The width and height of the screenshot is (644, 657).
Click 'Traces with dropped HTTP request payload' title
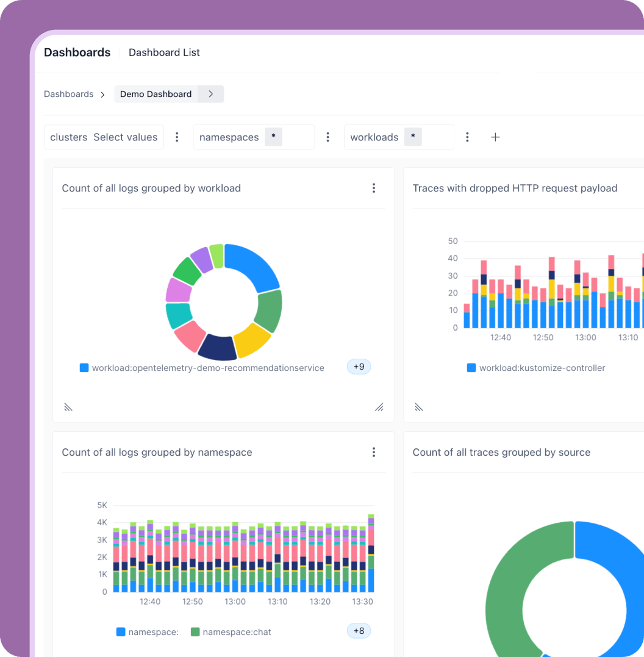pos(515,188)
